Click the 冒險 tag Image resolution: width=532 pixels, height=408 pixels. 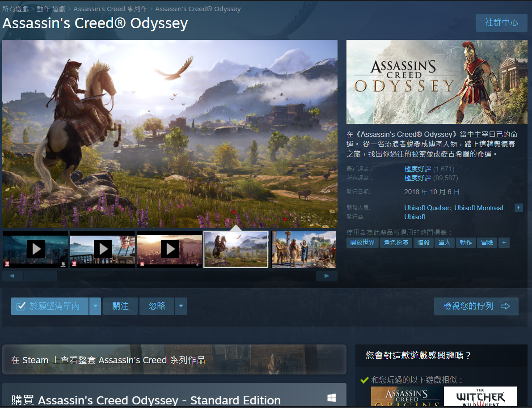pos(487,242)
